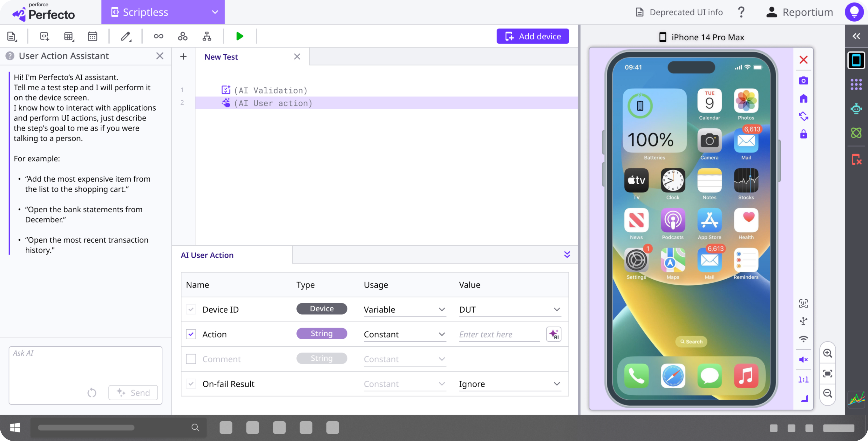The width and height of the screenshot is (868, 441).
Task: Reset the AI chat with refresh icon
Action: 92,393
